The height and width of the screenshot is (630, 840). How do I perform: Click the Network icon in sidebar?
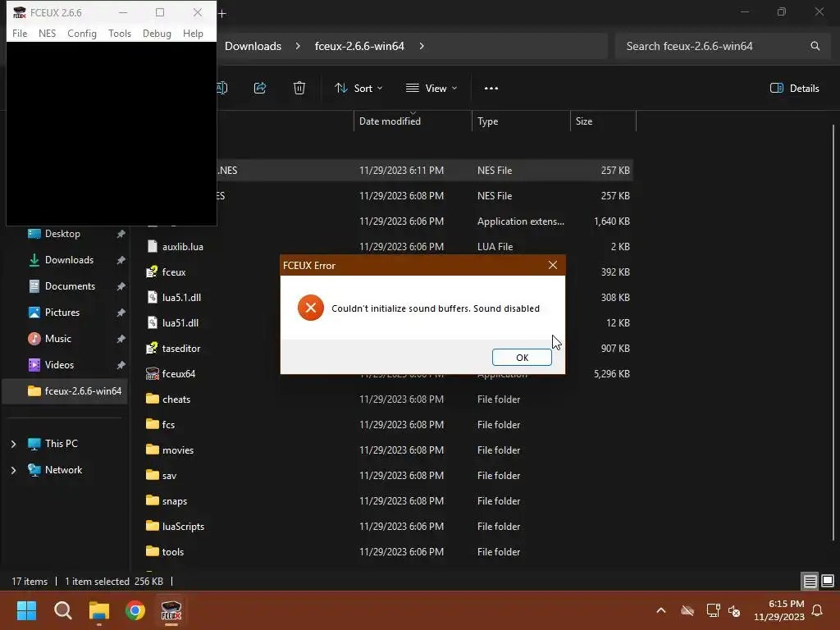[x=34, y=470]
